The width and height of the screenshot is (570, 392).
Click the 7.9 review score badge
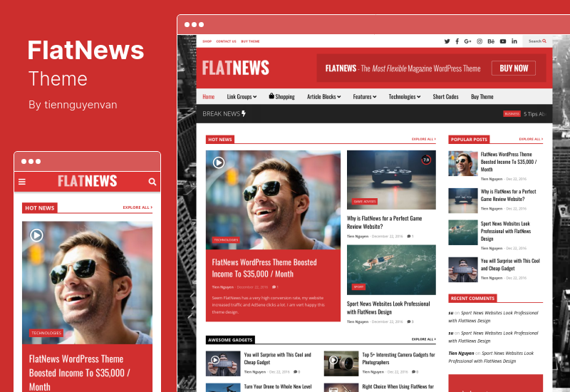pyautogui.click(x=426, y=160)
